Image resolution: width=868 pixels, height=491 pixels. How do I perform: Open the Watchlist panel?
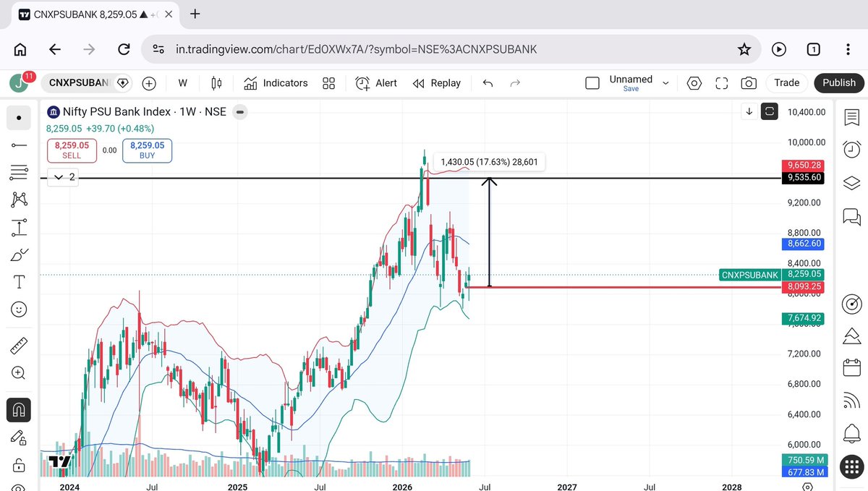click(x=851, y=117)
